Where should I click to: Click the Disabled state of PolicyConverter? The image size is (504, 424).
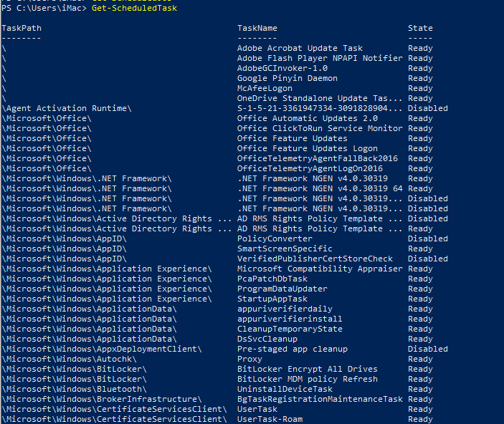click(428, 238)
